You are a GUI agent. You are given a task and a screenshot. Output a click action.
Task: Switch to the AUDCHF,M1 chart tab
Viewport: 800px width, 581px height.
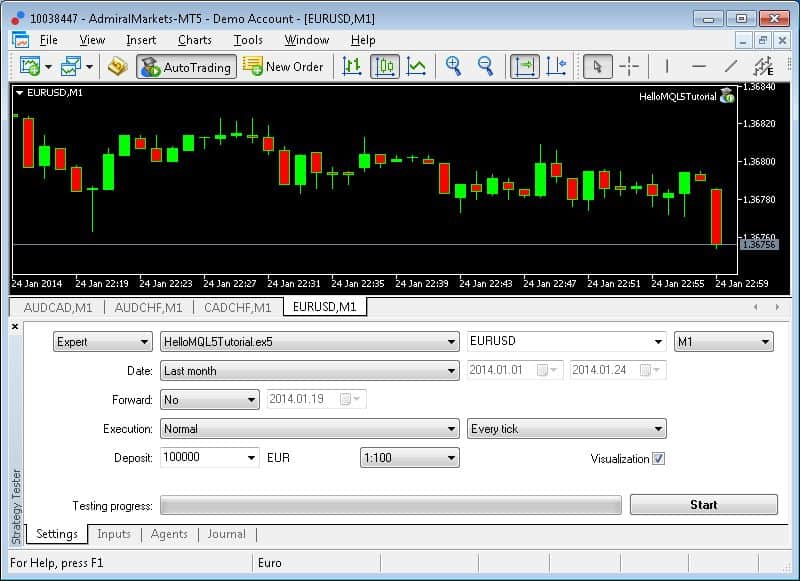148,308
